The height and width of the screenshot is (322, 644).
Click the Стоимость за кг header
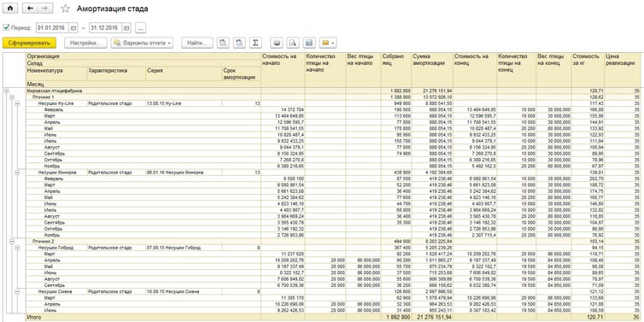click(x=588, y=70)
